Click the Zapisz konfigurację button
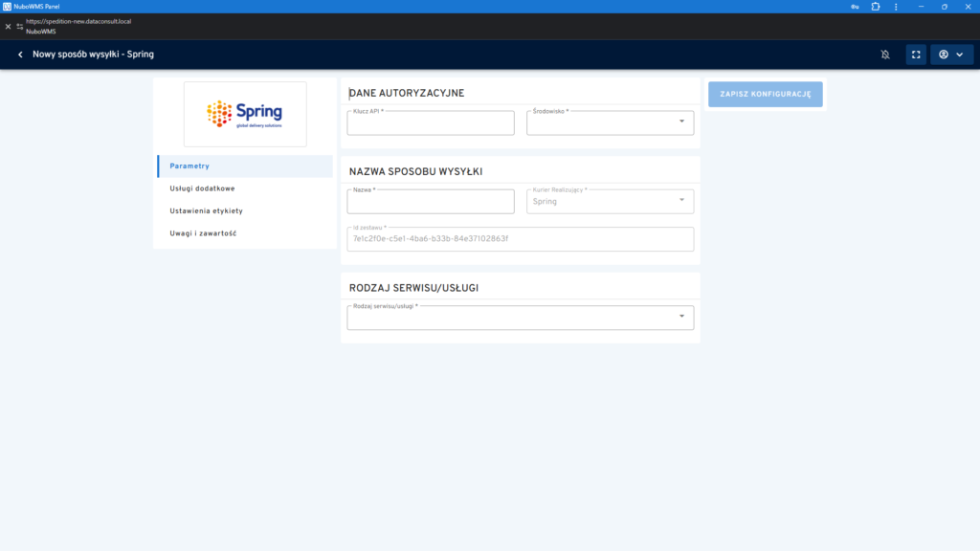Screen dimensions: 980x551 tap(765, 94)
